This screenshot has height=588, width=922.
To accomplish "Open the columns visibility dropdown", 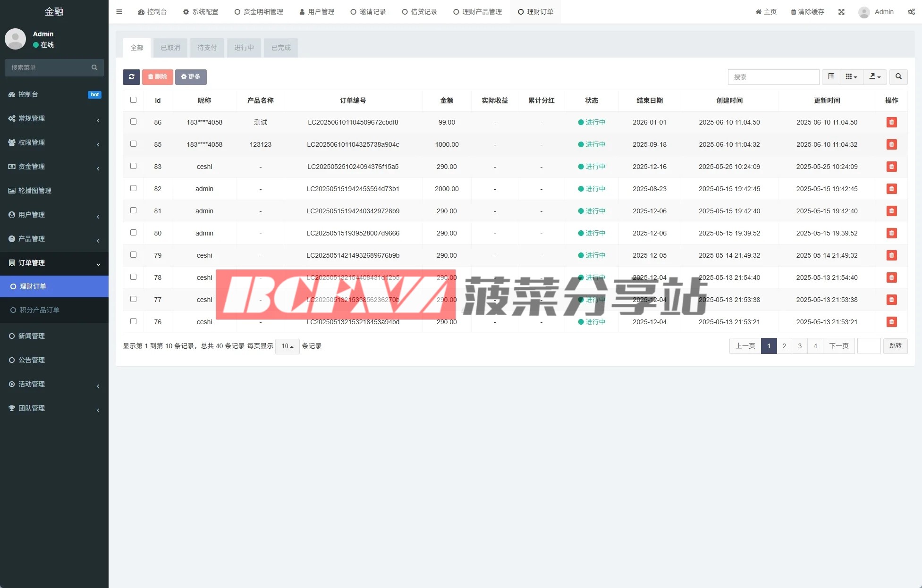I will coord(851,77).
